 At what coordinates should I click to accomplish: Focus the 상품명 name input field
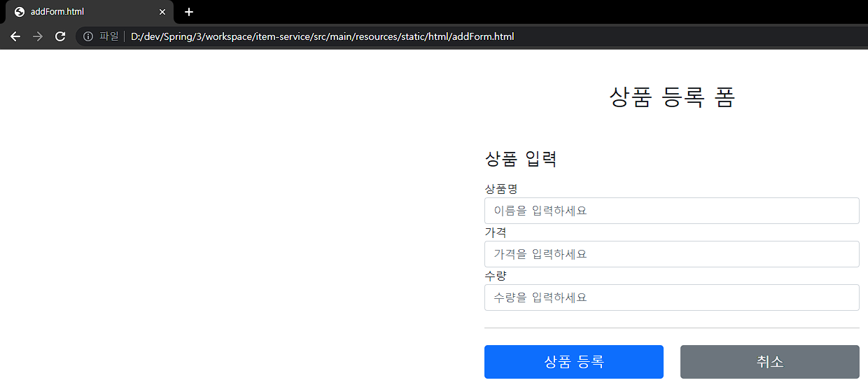pos(672,211)
